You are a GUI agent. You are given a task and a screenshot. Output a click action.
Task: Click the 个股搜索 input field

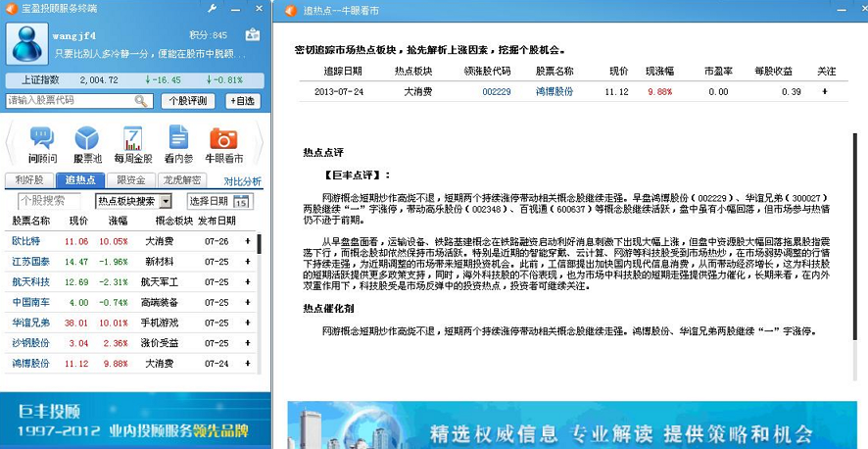[49, 200]
